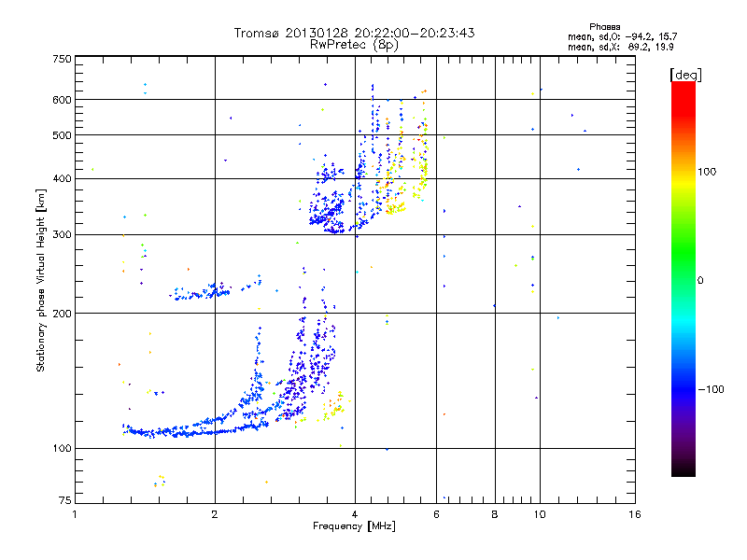Click the yellow-orange point cluster near 125 km
Viewport: 747px width, 560px height.
[335, 407]
